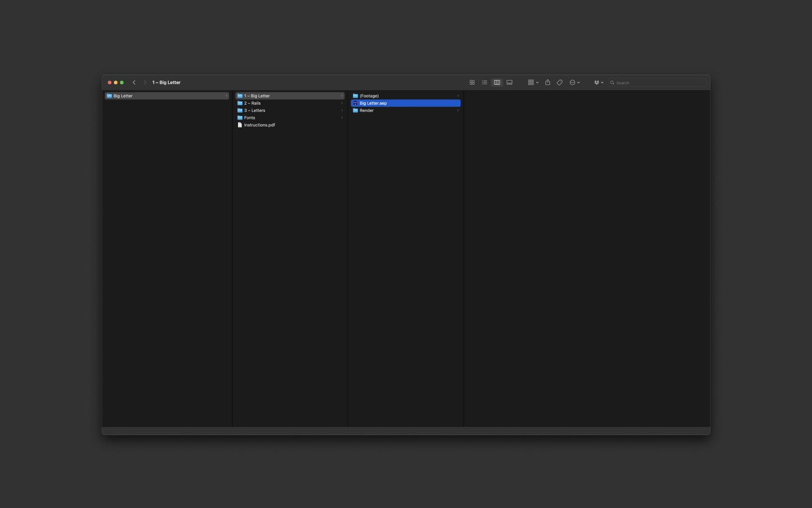
Task: Open the (Footage) folder
Action: pyautogui.click(x=406, y=96)
